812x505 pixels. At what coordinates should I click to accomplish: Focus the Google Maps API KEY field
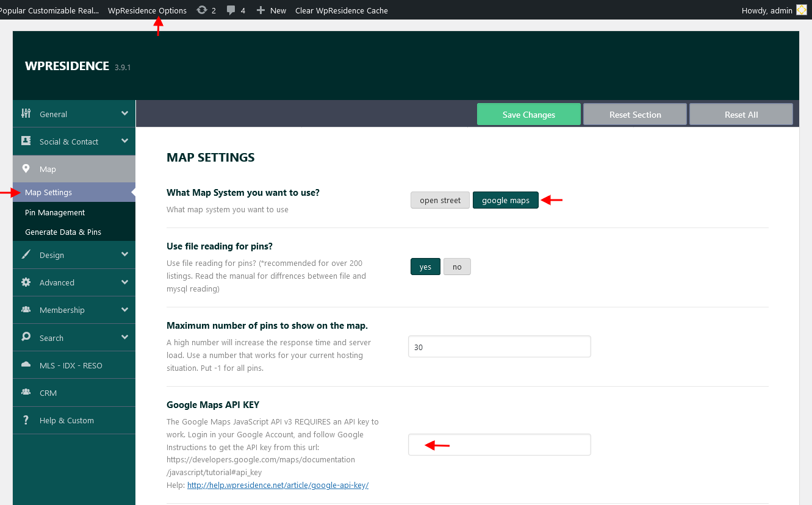pyautogui.click(x=500, y=445)
